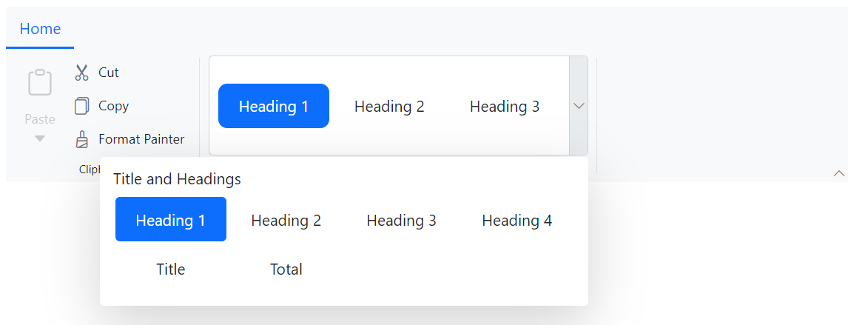Select Heading 3 in the ribbon gallery

click(x=505, y=106)
